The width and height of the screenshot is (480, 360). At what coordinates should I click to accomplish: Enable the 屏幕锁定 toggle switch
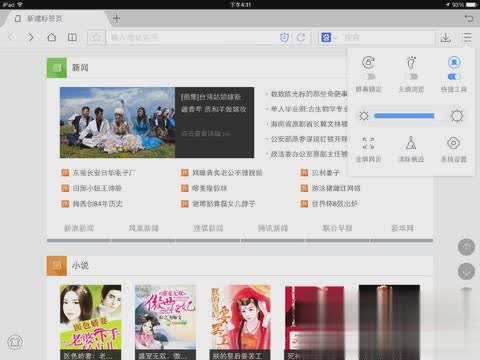[x=370, y=77]
